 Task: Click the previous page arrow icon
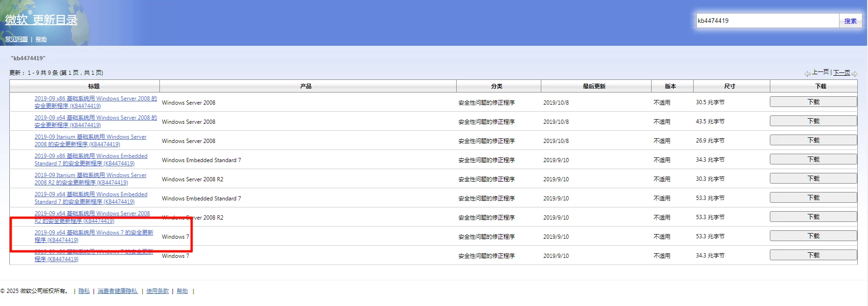point(807,74)
